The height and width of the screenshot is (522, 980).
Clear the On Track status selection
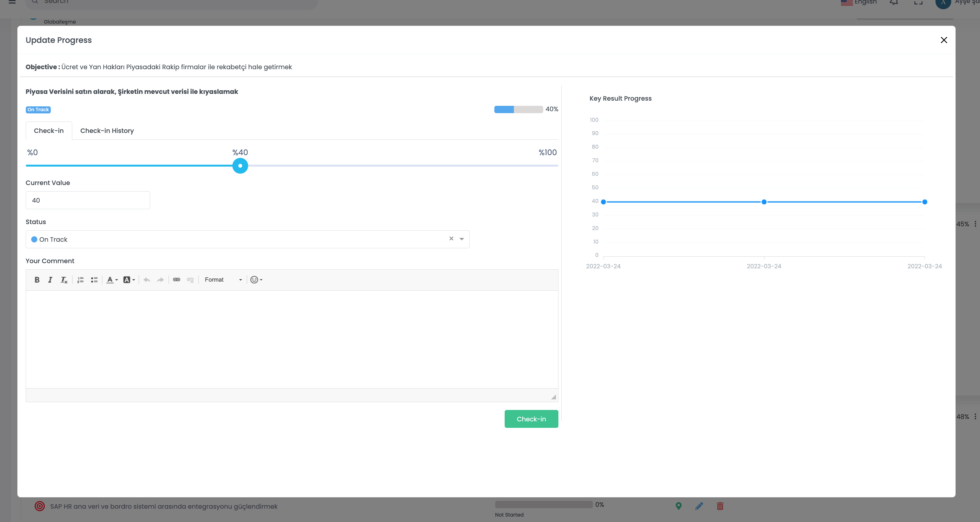(451, 239)
